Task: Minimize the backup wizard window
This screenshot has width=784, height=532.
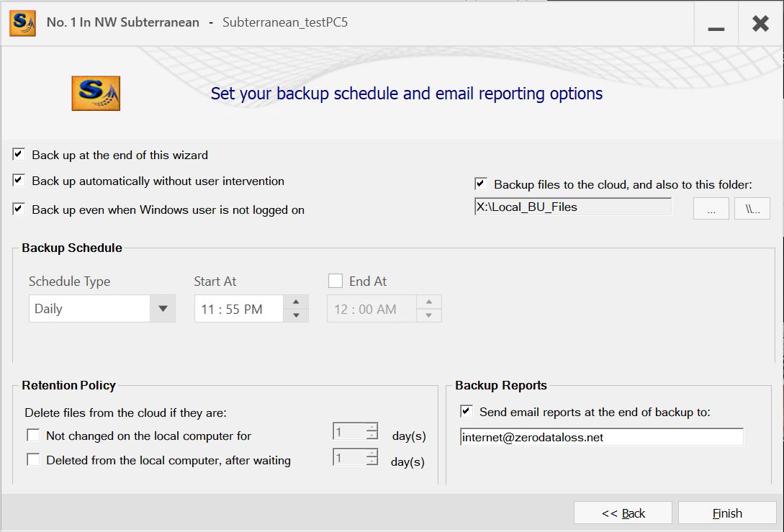Action: tap(716, 24)
